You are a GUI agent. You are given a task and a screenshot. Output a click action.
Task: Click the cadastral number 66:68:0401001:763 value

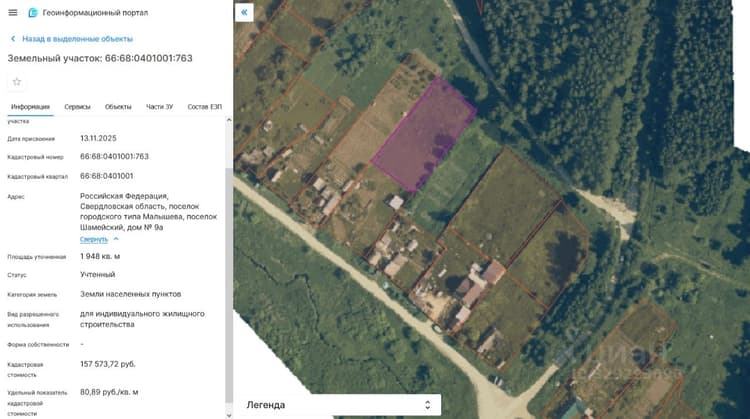(x=114, y=156)
